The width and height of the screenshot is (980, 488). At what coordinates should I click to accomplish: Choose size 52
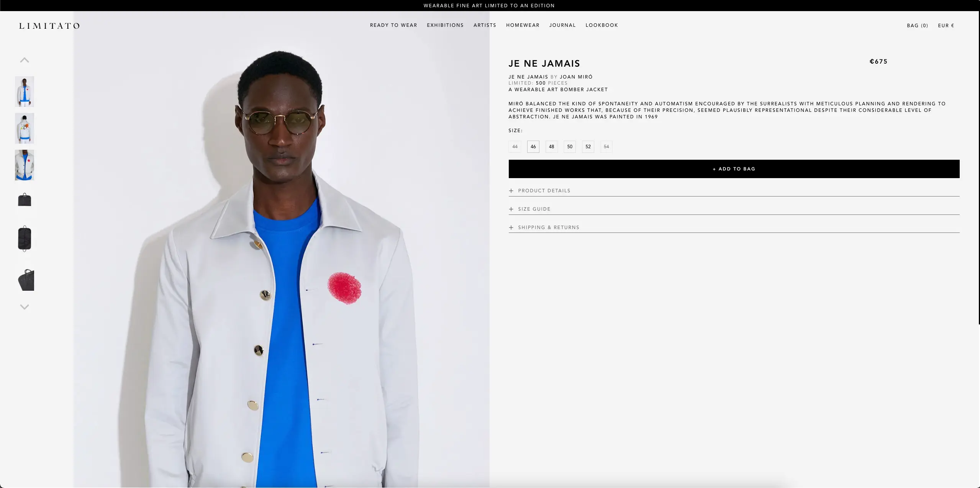588,147
